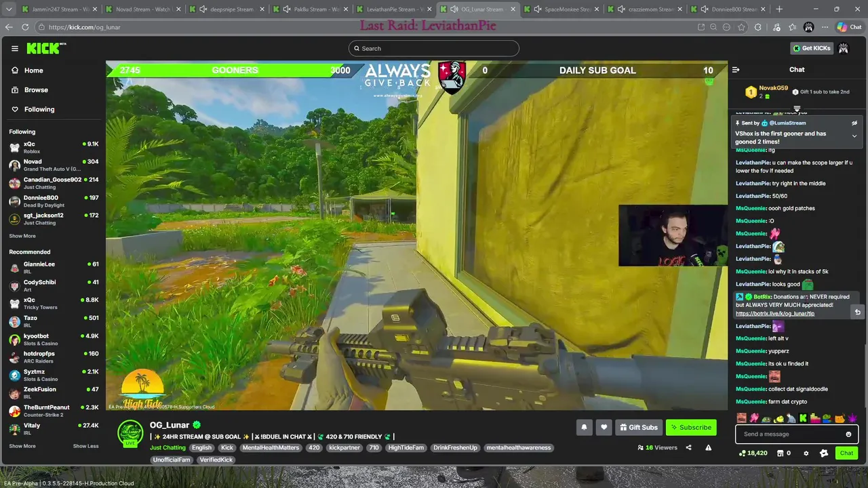Reload the page
Screen dimensions: 868x488
coord(25,27)
